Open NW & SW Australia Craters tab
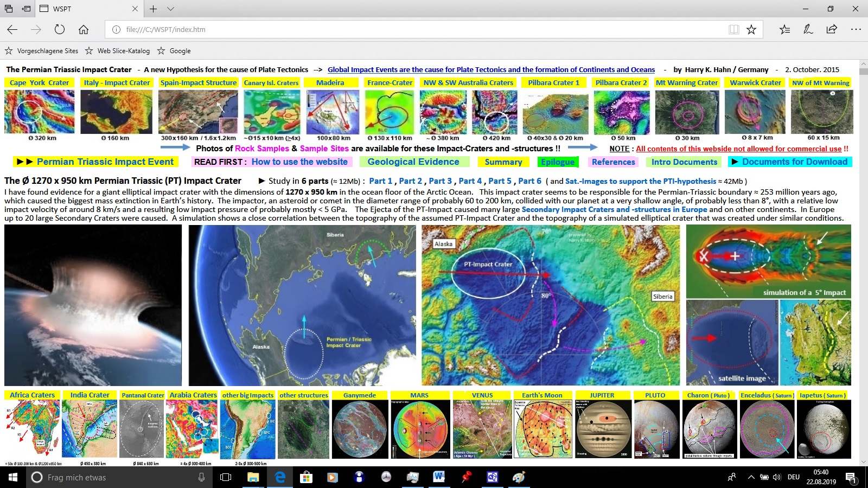 (468, 82)
